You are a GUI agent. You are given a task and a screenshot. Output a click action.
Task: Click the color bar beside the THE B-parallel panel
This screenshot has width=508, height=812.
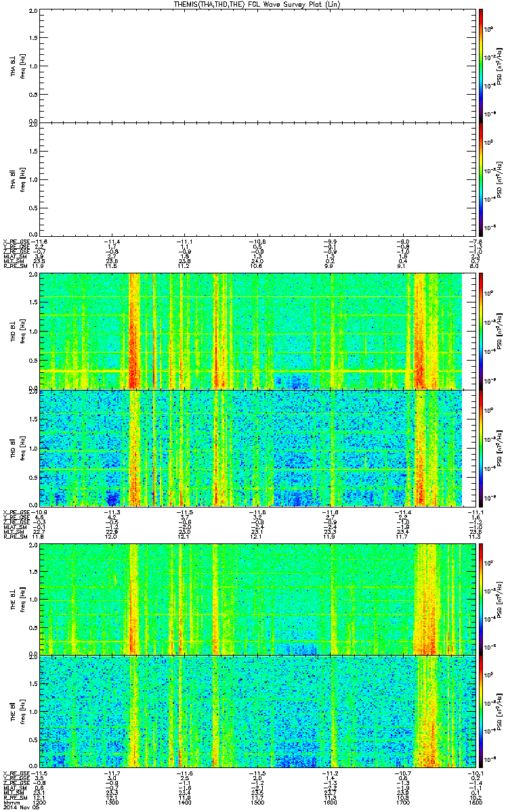pos(481,713)
